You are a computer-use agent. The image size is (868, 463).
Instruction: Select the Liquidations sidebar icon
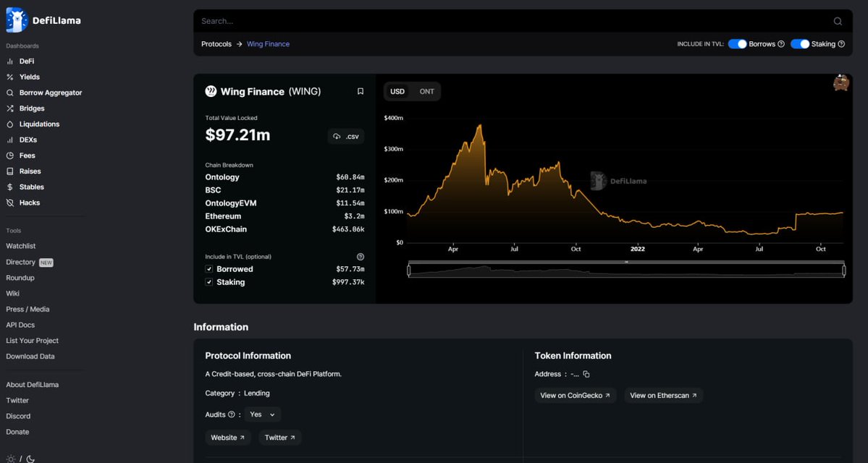tap(9, 124)
